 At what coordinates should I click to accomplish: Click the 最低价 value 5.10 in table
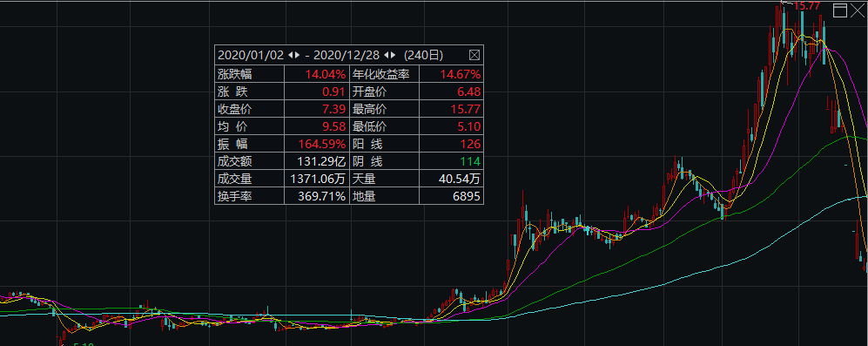click(x=470, y=126)
